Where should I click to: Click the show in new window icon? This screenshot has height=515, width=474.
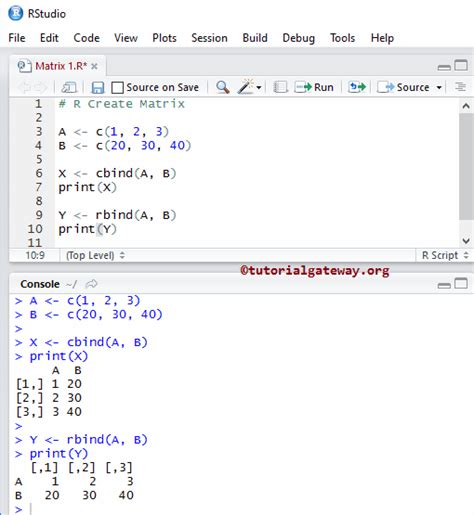coord(69,88)
